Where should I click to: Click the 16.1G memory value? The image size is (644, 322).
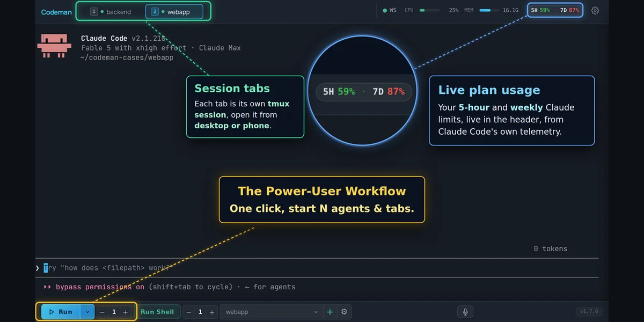510,10
